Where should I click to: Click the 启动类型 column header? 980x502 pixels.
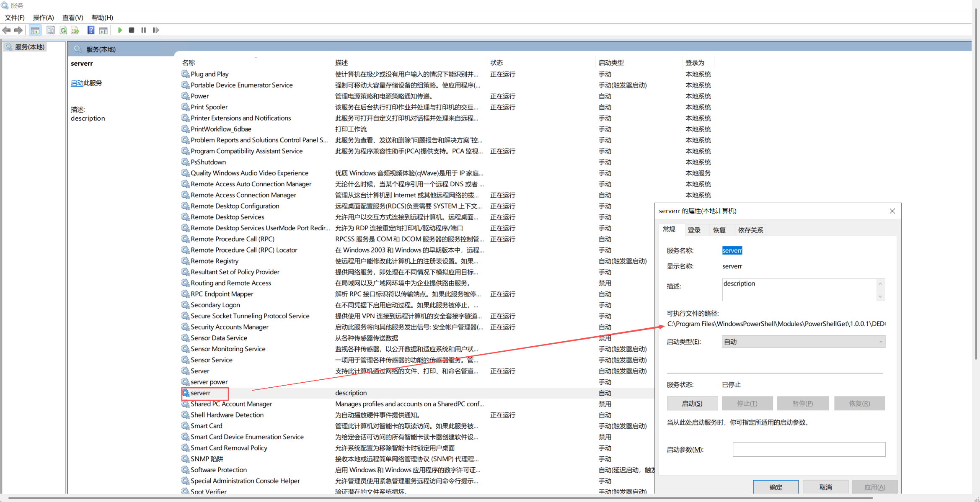tap(611, 63)
